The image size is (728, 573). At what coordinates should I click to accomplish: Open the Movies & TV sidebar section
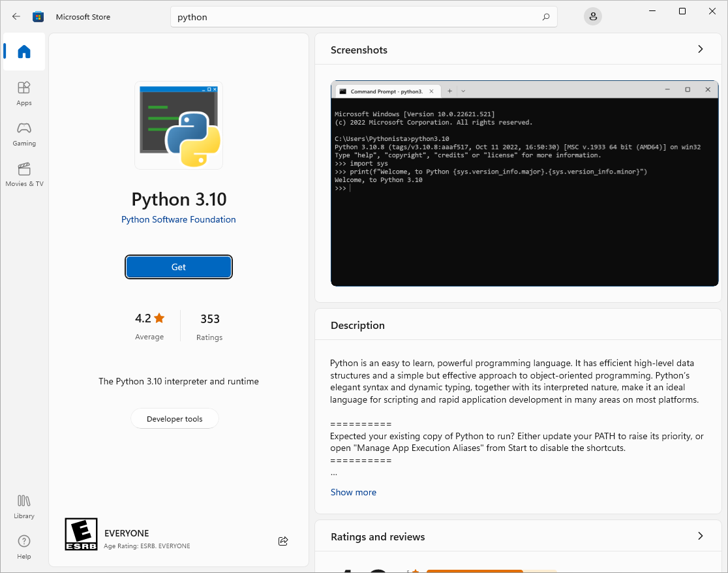pyautogui.click(x=24, y=175)
